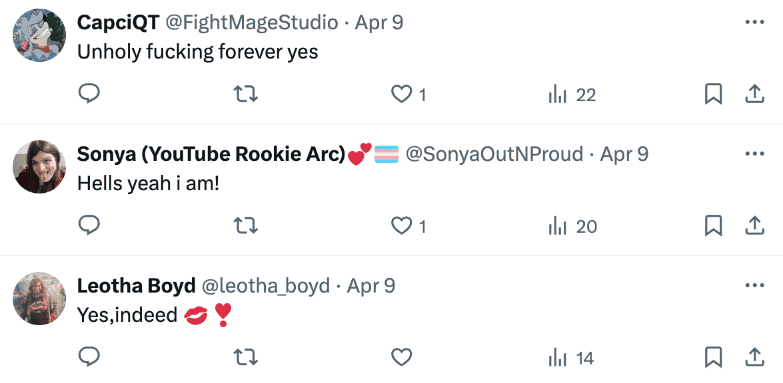Screen dimensions: 783x383
Task: Open Leotha Boyd's profile picture
Action: pyautogui.click(x=39, y=298)
